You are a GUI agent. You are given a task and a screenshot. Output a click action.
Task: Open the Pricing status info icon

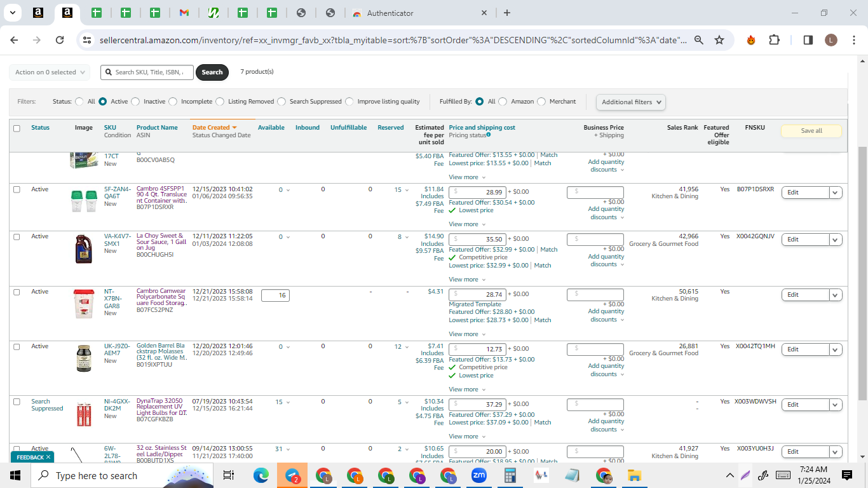coord(488,135)
